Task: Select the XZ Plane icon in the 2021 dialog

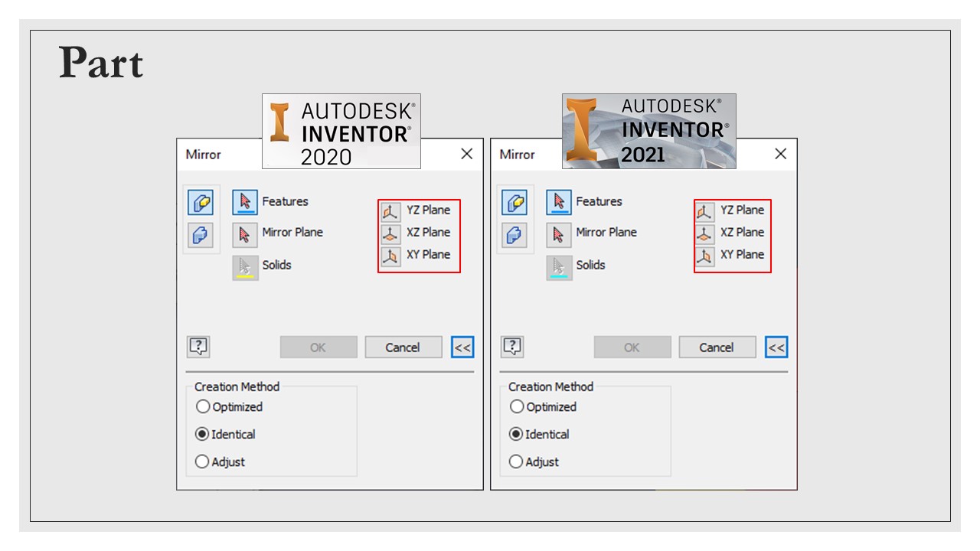Action: pyautogui.click(x=704, y=233)
